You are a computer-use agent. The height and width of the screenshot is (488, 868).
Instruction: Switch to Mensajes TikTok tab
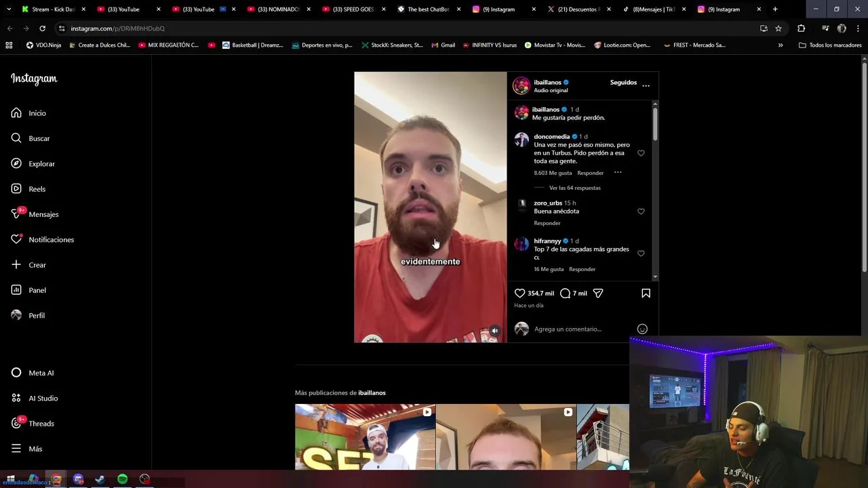(x=654, y=9)
